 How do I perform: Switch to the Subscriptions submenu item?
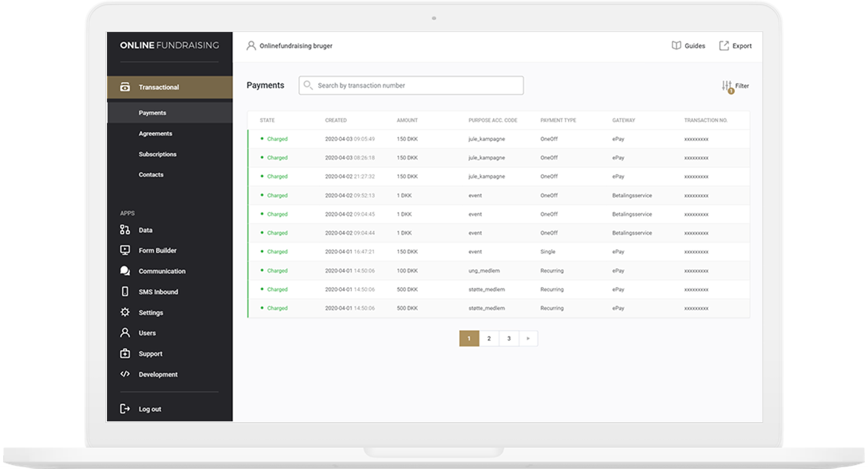tap(157, 155)
